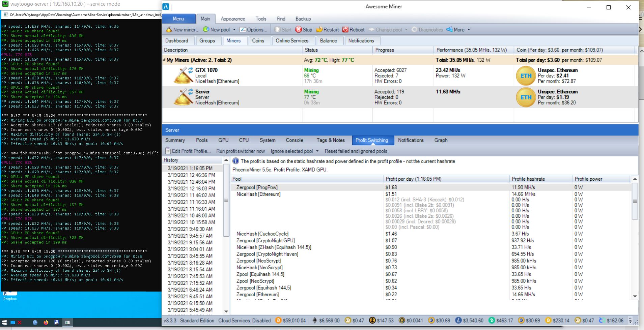Click the Awesome Miner logo in title bar

point(166,7)
